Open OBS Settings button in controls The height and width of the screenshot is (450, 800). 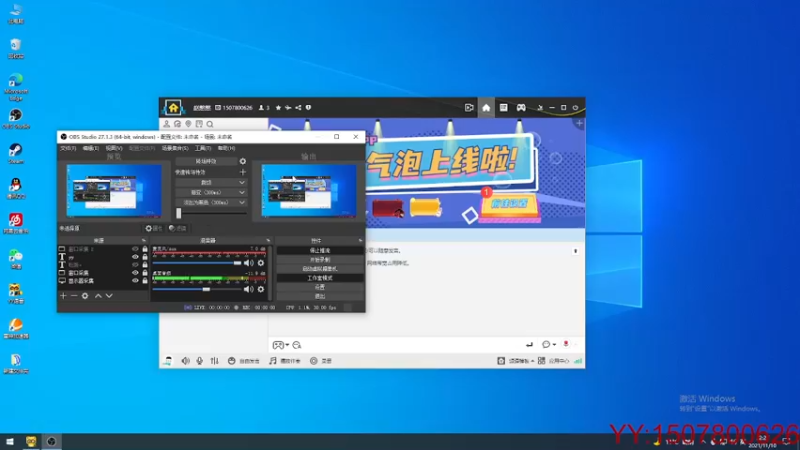coord(320,287)
